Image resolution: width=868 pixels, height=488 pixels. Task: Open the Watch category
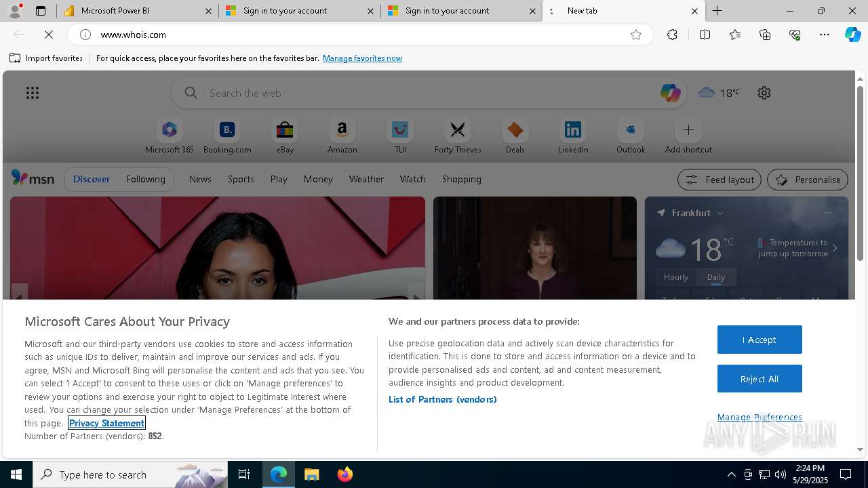click(413, 179)
